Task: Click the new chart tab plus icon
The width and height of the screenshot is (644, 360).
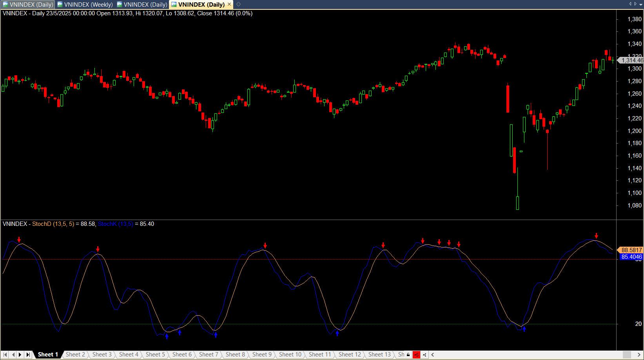Action: point(238,4)
